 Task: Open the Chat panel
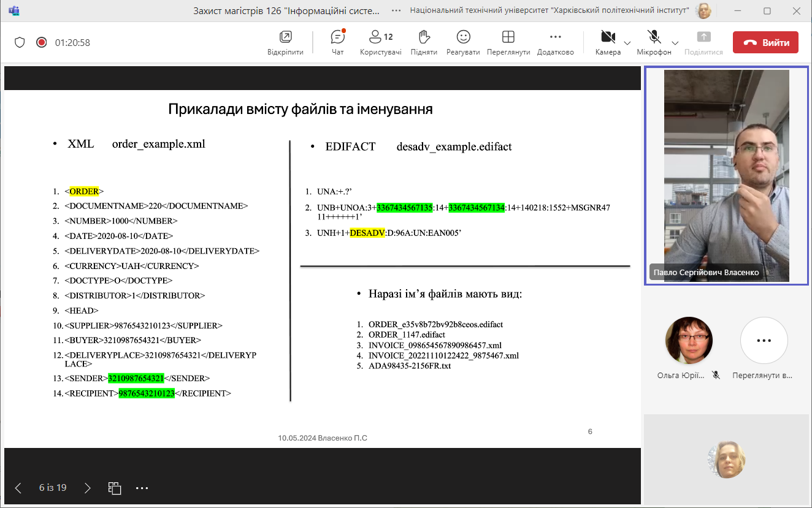337,42
